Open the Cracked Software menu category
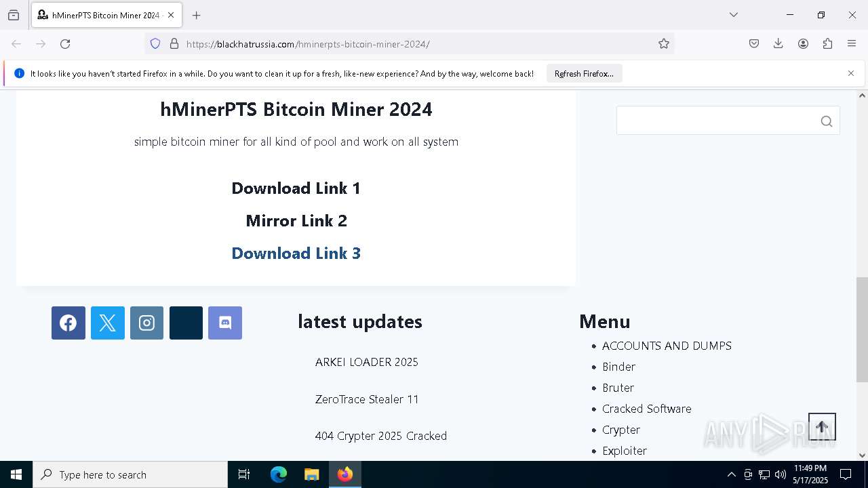868x488 pixels. pyautogui.click(x=647, y=409)
